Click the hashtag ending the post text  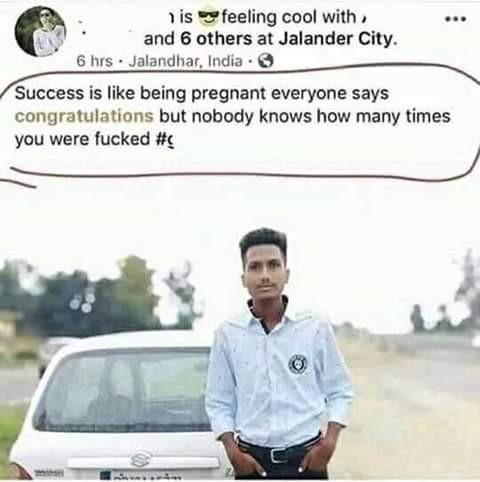click(x=165, y=139)
